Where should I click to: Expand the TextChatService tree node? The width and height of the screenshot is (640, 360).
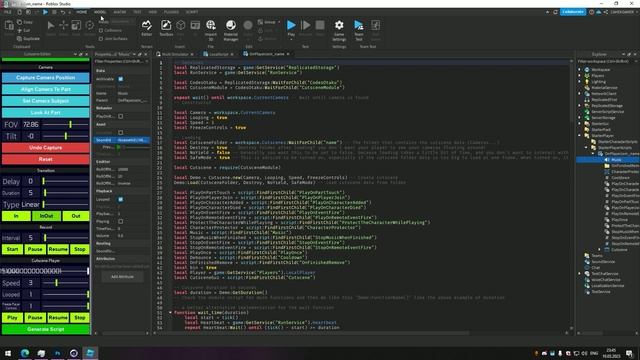coord(580,273)
